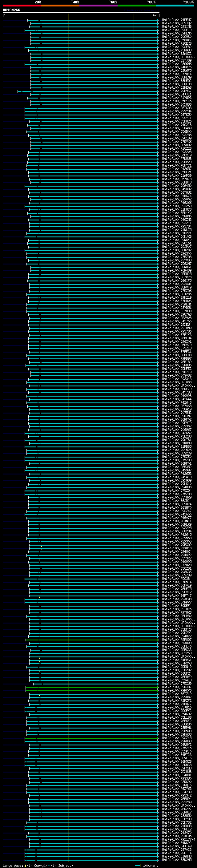The width and height of the screenshot is (197, 868).
Task: Click the AU194266 query sequence label
Action: pos(11,10)
